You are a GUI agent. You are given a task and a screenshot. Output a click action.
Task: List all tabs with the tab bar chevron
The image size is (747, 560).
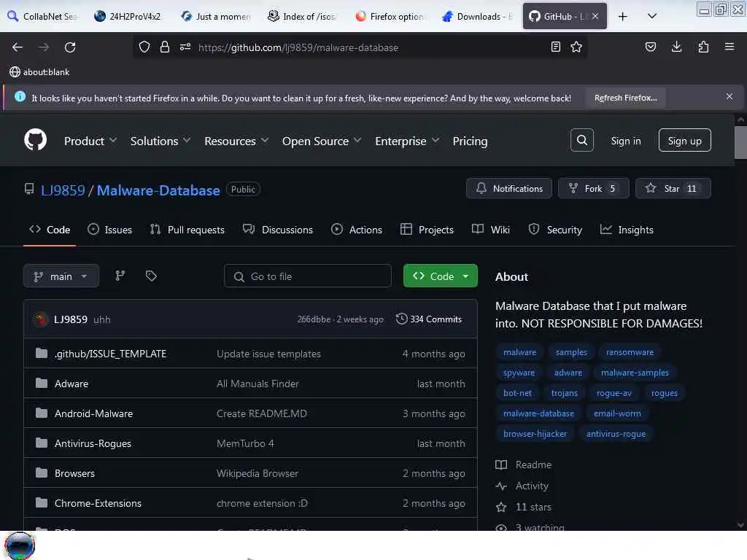[651, 16]
